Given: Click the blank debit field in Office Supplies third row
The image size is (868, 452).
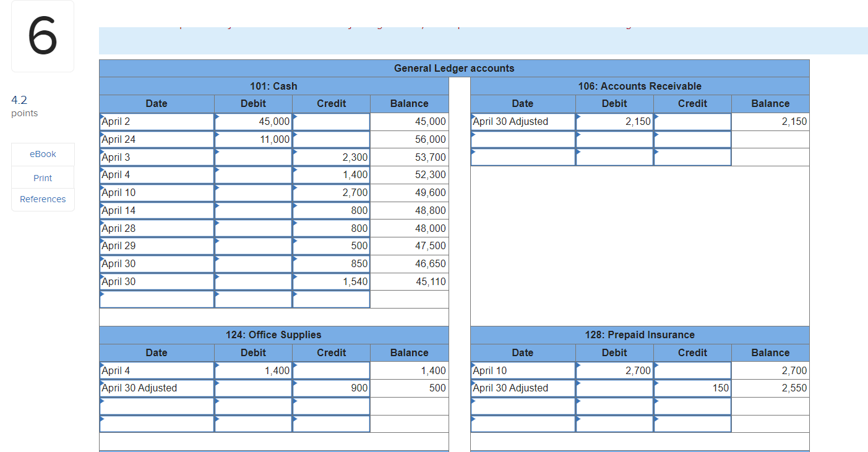Looking at the screenshot, I should point(253,406).
